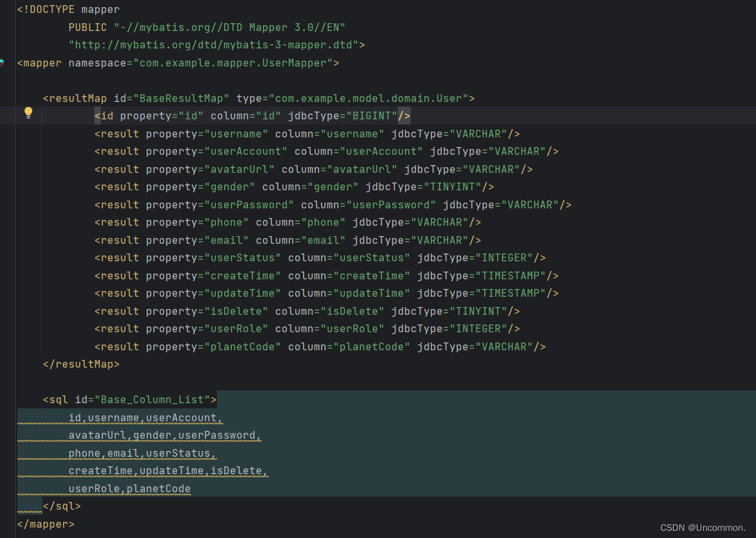Screen dimensions: 756x538
Task: Click the closing </resultMap> tag
Action: tap(81, 364)
